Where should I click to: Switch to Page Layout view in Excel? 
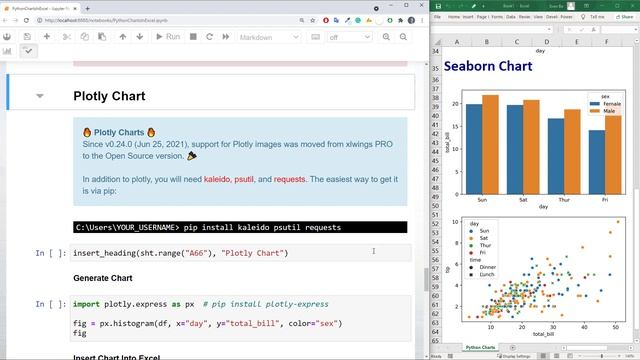pos(556,356)
